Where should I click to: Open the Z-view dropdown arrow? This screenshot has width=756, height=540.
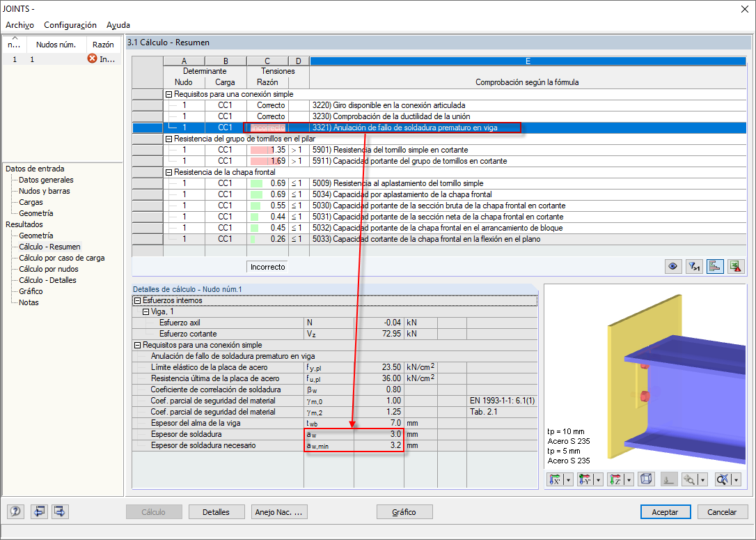[629, 479]
